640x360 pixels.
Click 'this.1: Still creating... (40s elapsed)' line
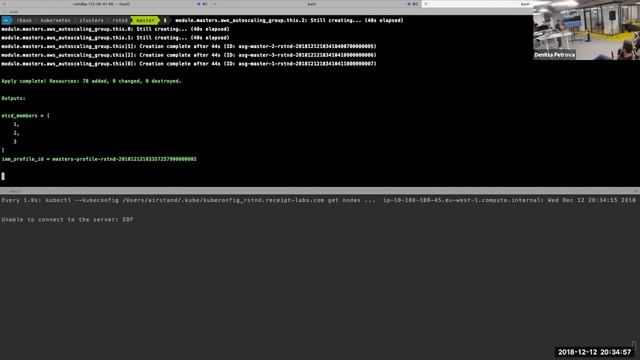click(x=115, y=38)
